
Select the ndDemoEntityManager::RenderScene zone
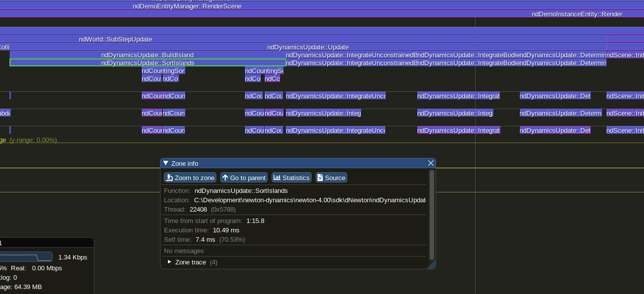[187, 6]
